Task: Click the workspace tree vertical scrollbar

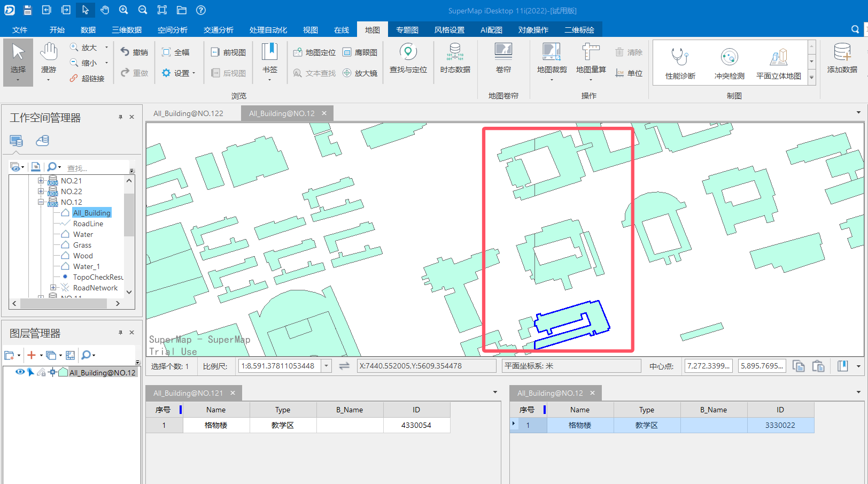Action: [129, 214]
